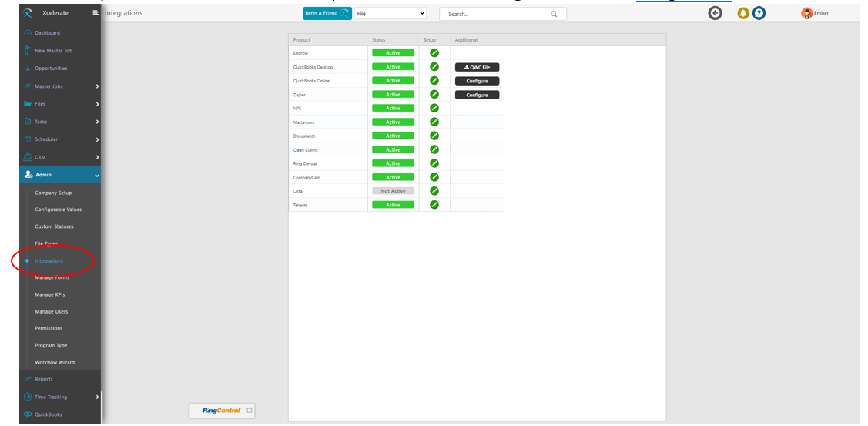Click the Refer A Friend button

coord(327,13)
